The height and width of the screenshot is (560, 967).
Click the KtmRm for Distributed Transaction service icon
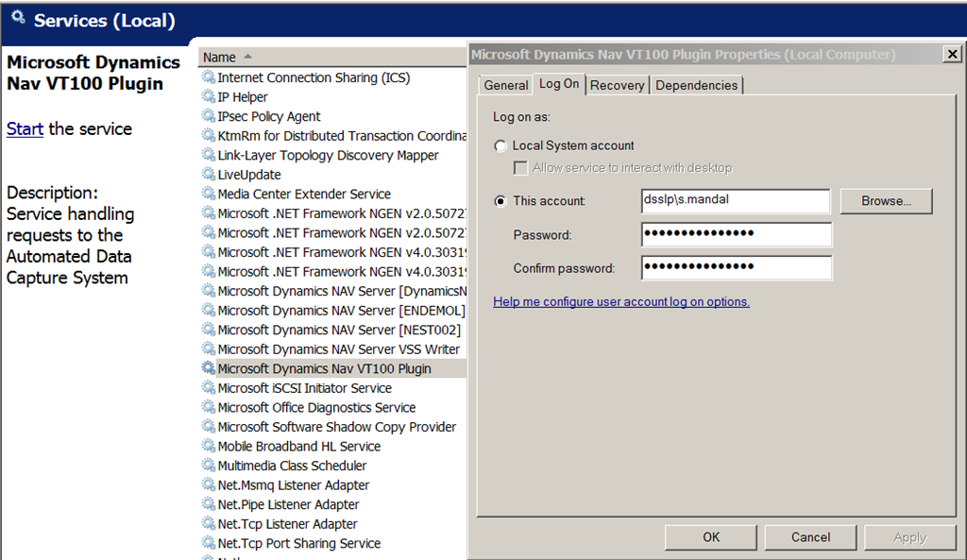coord(209,136)
